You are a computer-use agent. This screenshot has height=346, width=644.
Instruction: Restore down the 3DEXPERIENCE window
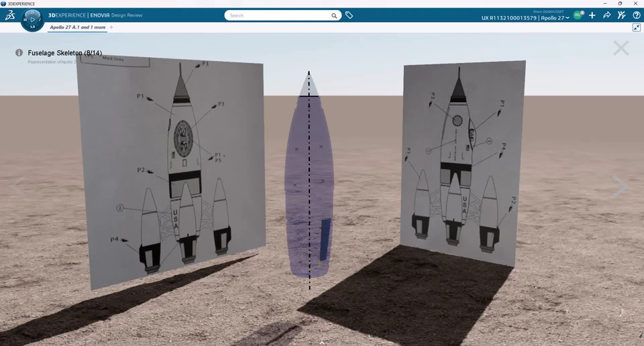(x=620, y=3)
